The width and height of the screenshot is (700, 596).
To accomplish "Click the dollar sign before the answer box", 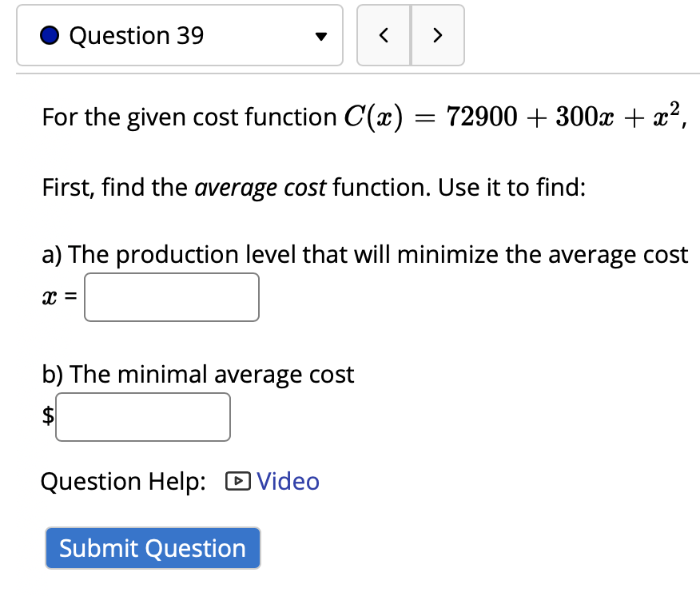I will coord(46,416).
